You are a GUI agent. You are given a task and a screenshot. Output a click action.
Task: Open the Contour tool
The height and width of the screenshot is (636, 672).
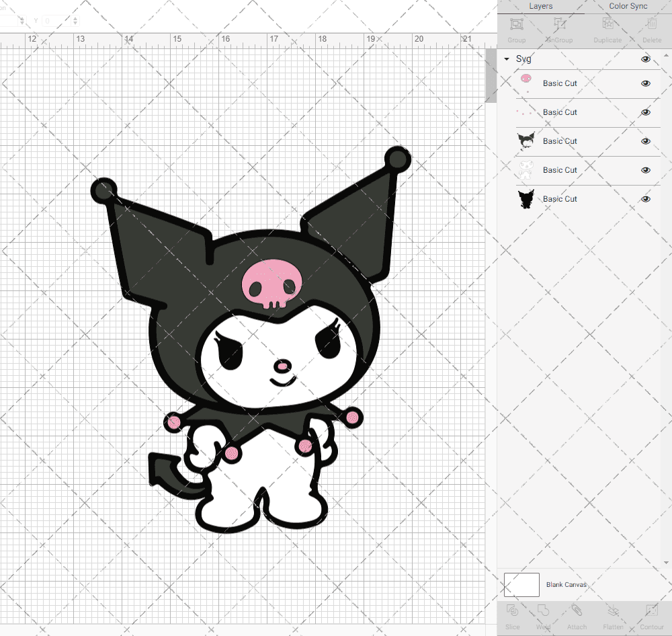pyautogui.click(x=652, y=616)
